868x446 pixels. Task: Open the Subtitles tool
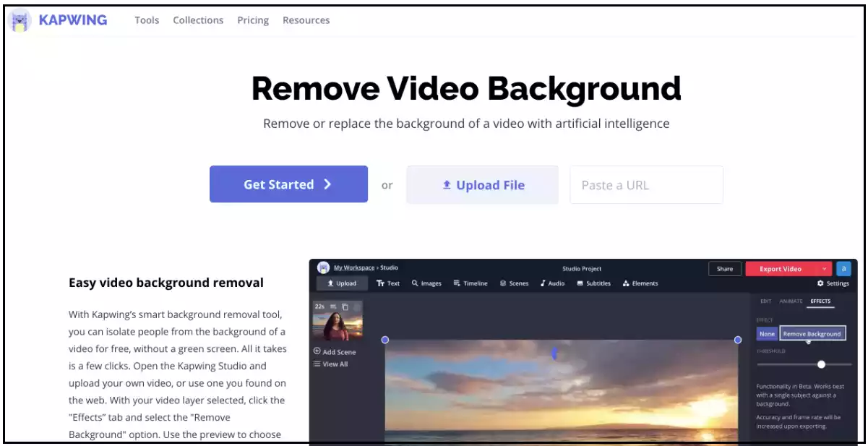pyautogui.click(x=593, y=283)
